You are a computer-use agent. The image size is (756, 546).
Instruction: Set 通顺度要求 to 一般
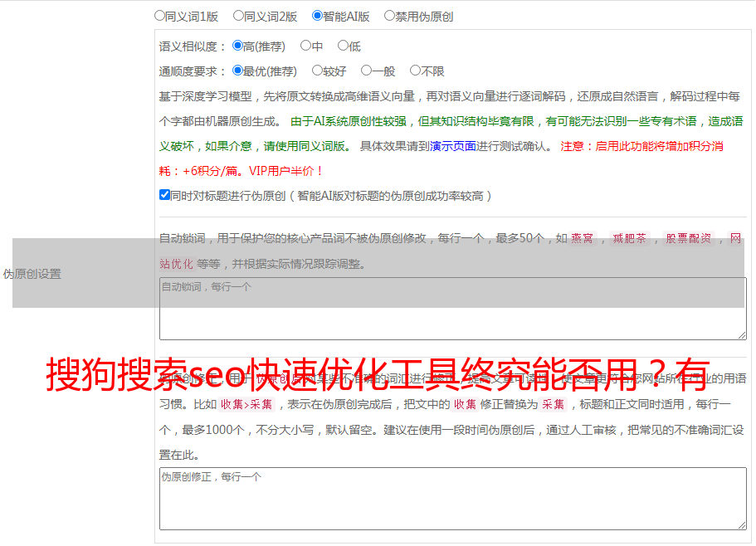click(367, 71)
